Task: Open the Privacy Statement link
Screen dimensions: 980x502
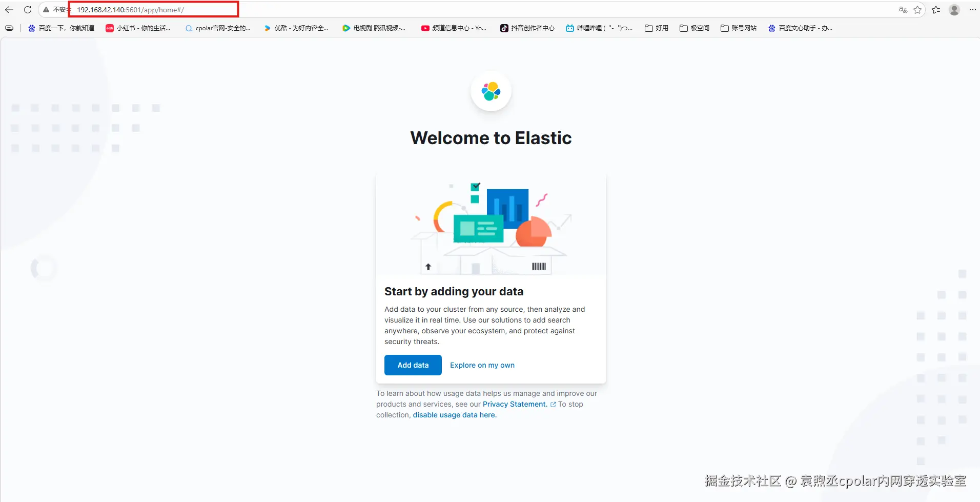Action: tap(515, 404)
